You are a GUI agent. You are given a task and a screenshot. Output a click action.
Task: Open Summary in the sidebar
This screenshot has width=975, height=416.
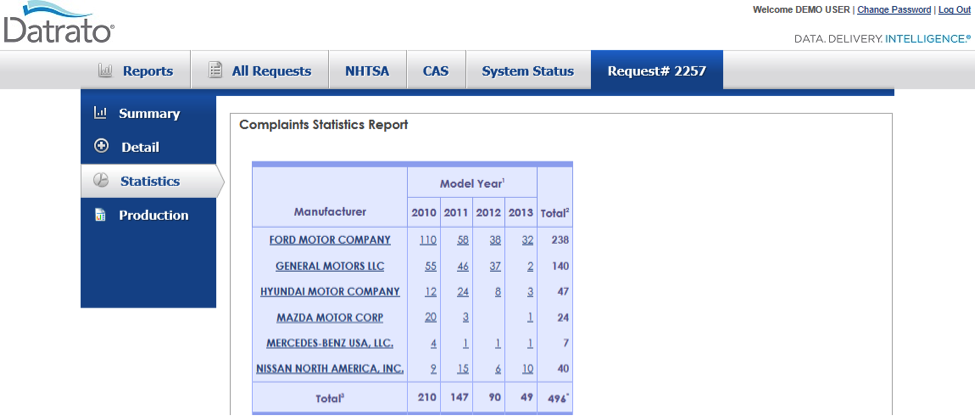[x=149, y=114]
